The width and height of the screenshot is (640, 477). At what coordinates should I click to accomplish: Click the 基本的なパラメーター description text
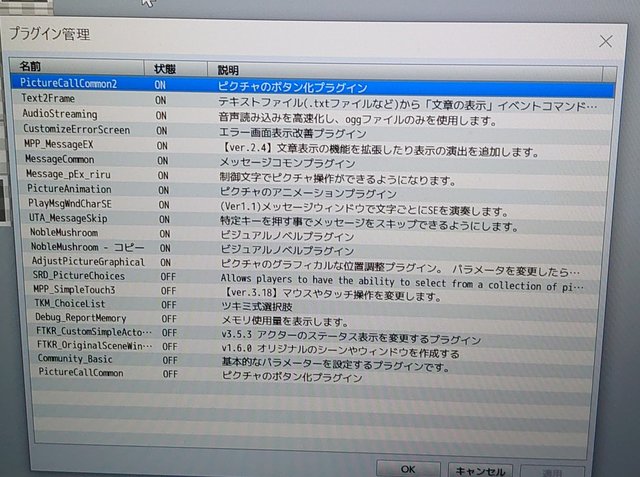click(x=336, y=364)
